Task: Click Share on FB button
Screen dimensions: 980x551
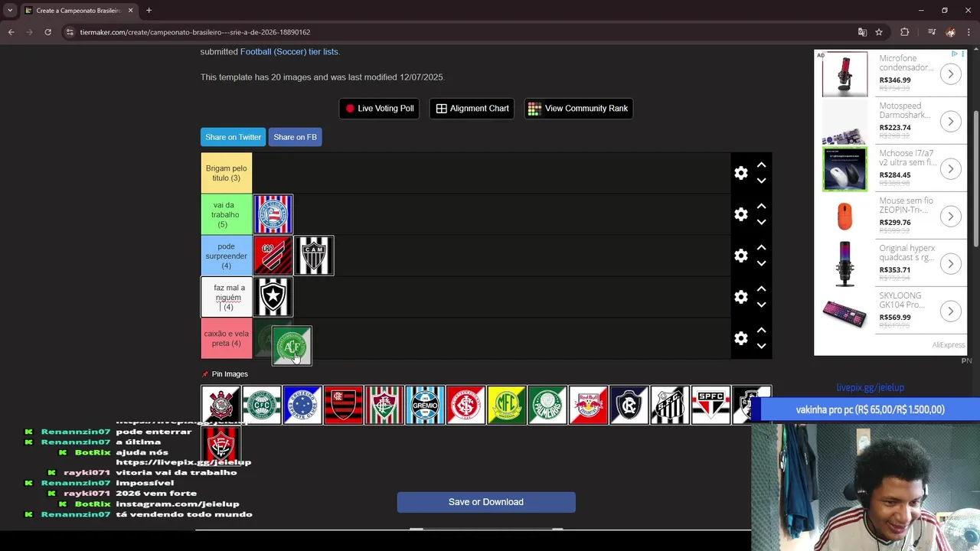Action: pyautogui.click(x=295, y=137)
